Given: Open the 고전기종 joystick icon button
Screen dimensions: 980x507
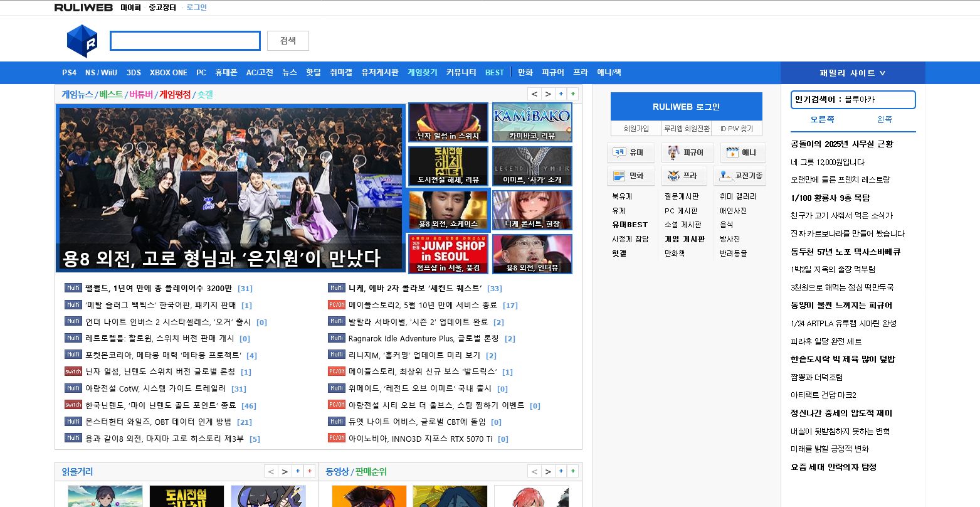Looking at the screenshot, I should [x=740, y=176].
